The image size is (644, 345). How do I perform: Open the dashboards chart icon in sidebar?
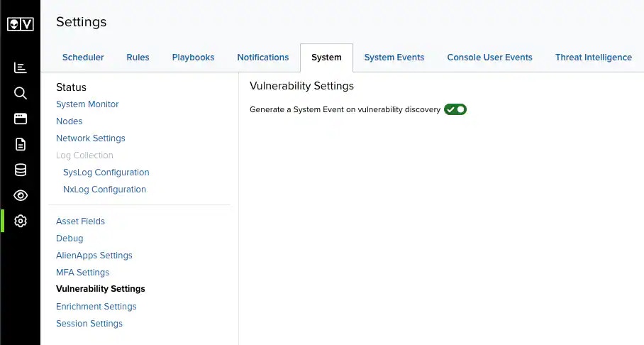(20, 68)
